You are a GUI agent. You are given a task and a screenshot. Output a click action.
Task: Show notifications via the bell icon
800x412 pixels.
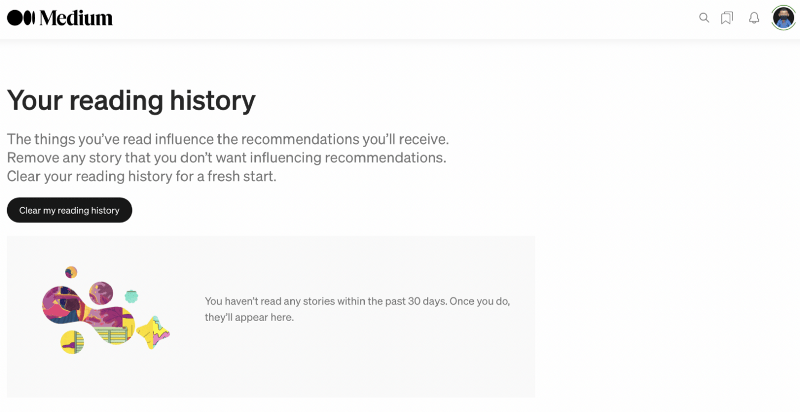tap(754, 18)
